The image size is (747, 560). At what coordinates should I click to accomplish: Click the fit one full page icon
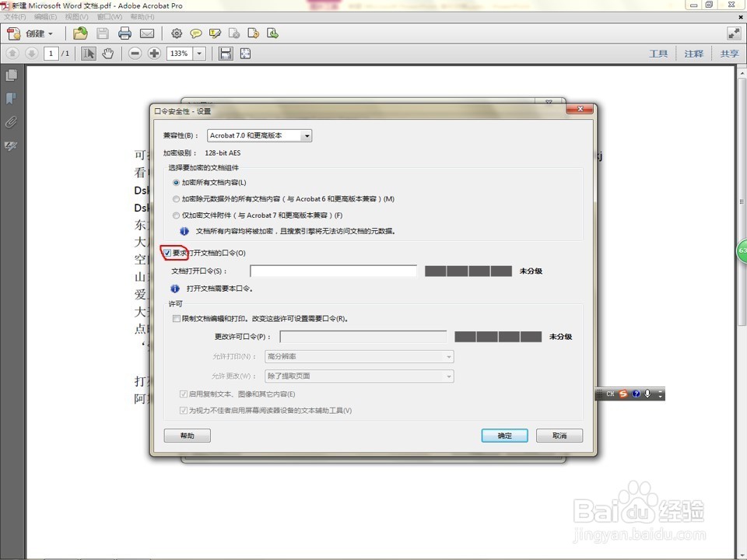click(245, 54)
